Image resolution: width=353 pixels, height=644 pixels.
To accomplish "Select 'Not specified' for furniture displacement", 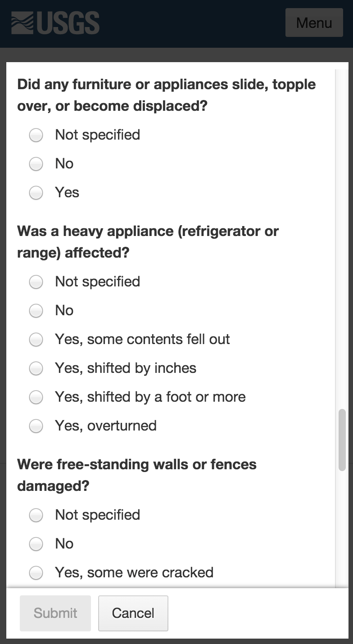I will (x=36, y=135).
